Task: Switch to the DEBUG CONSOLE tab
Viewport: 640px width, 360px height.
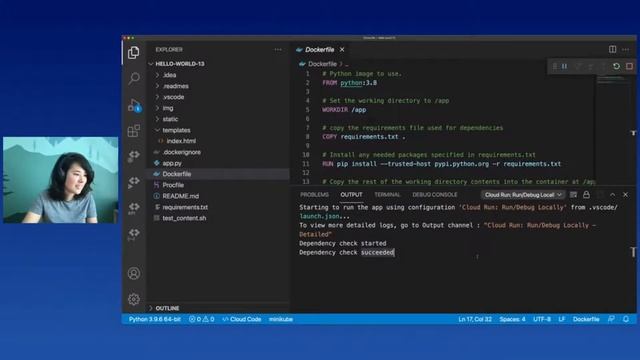Action: [x=435, y=195]
